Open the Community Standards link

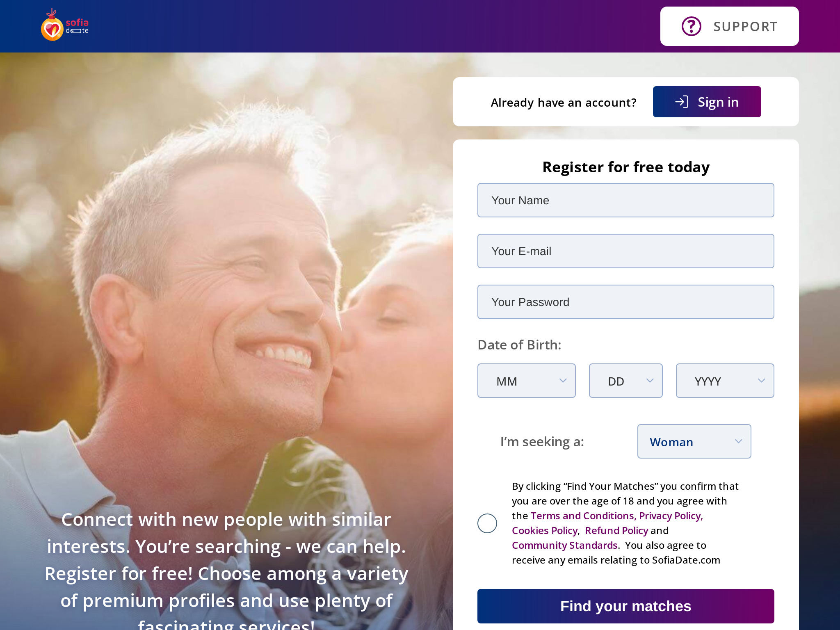565,546
